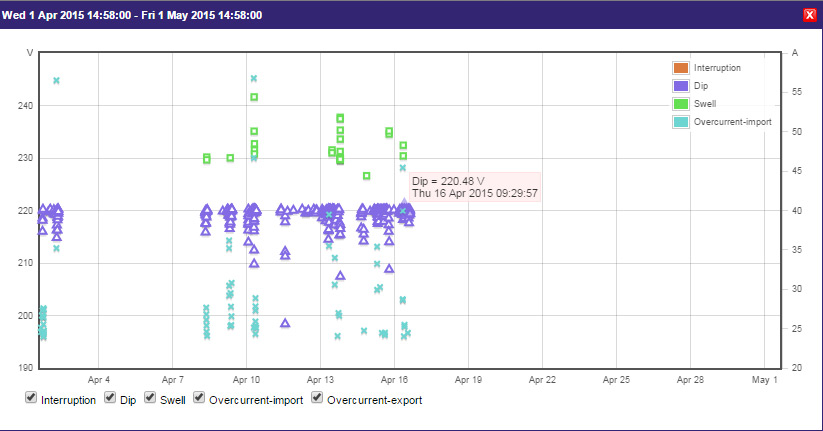Select the green Swell legend swatch
Screen dimensions: 823x431
pyautogui.click(x=681, y=104)
